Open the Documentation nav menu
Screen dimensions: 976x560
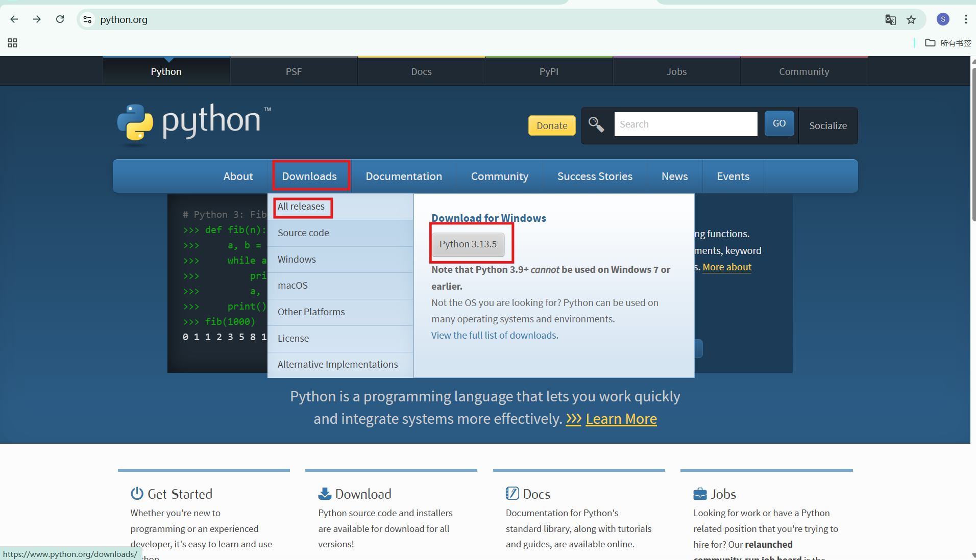tap(404, 176)
